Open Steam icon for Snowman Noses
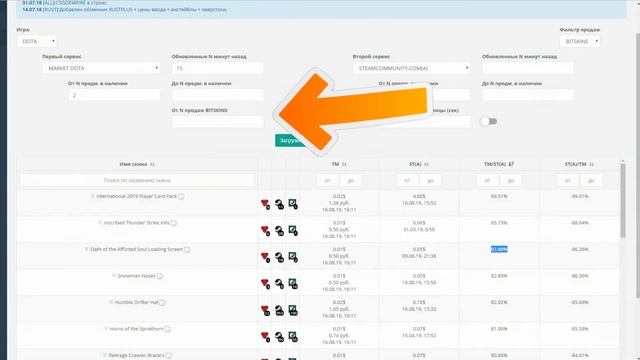This screenshot has height=360, width=640. pyautogui.click(x=279, y=283)
